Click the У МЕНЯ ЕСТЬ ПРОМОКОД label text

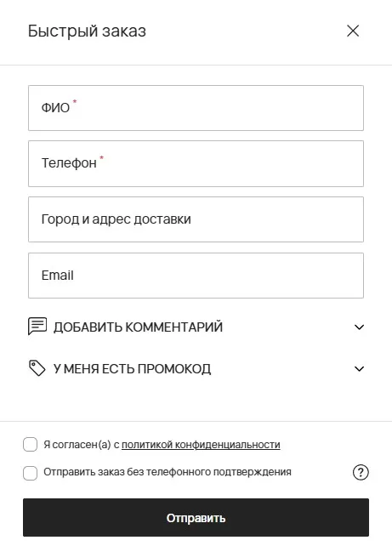point(133,369)
